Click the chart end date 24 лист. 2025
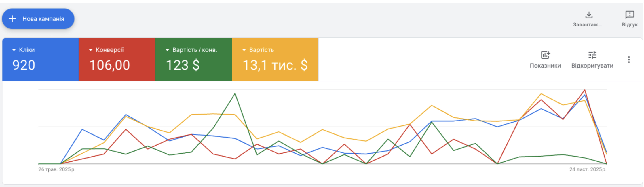Image resolution: width=644 pixels, height=187 pixels. click(x=588, y=169)
